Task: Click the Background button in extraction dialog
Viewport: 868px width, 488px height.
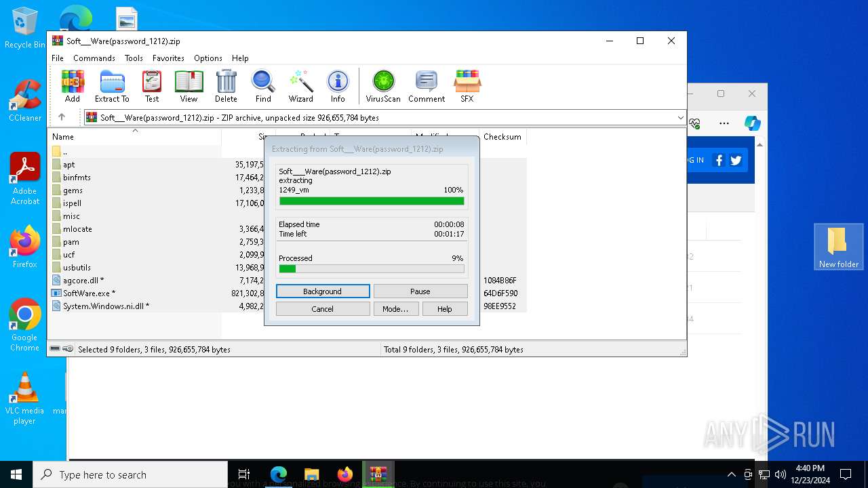Action: click(x=323, y=291)
